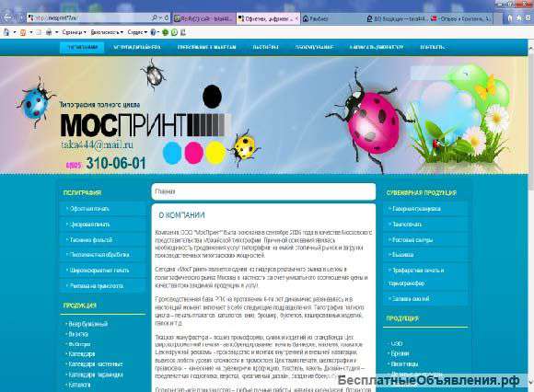This screenshot has width=534, height=392.
Task: Click the 'О КОМПАНИИ' heading
Action: (182, 215)
